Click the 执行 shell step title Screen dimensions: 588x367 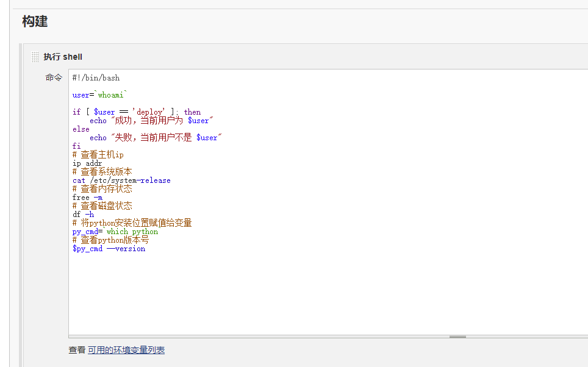63,57
